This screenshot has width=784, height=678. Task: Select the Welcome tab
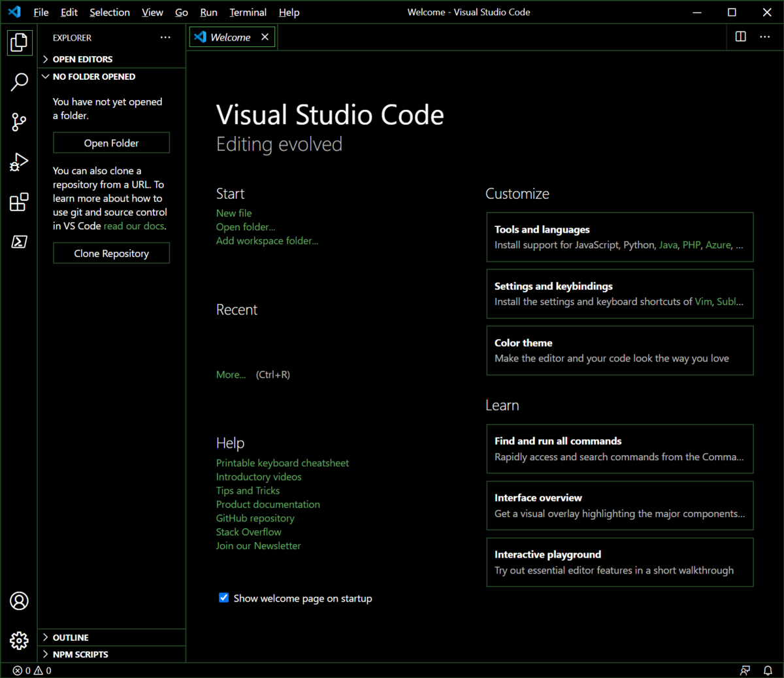tap(230, 37)
